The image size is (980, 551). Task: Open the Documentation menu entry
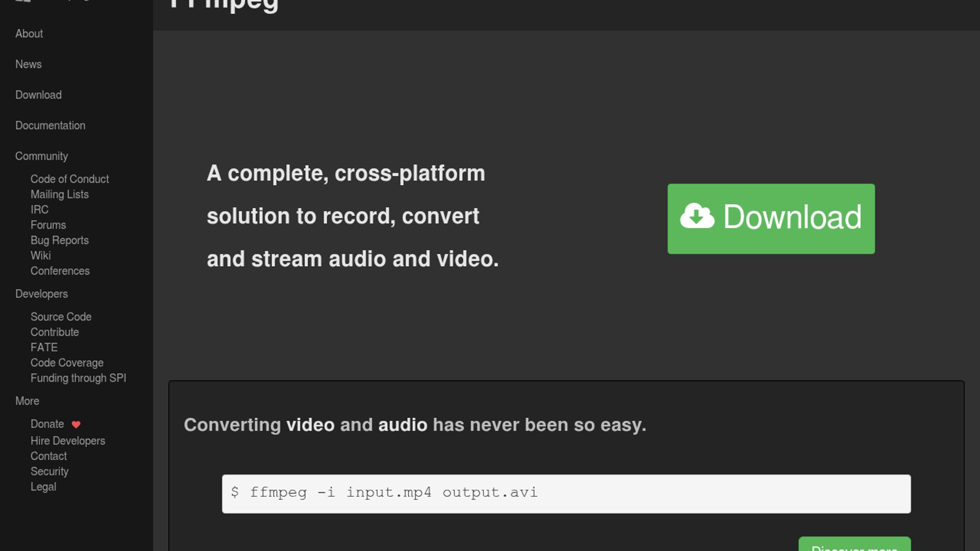click(50, 126)
